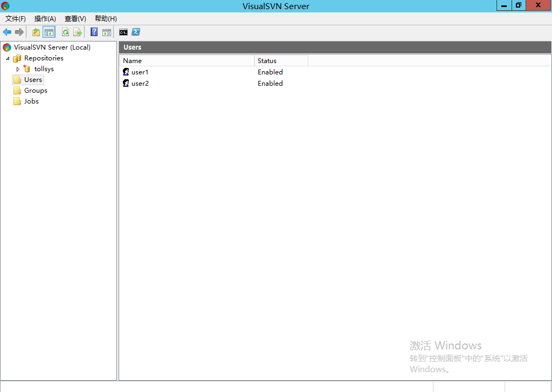The width and height of the screenshot is (552, 392).
Task: Refresh the view with green arrow icon
Action: click(x=65, y=32)
